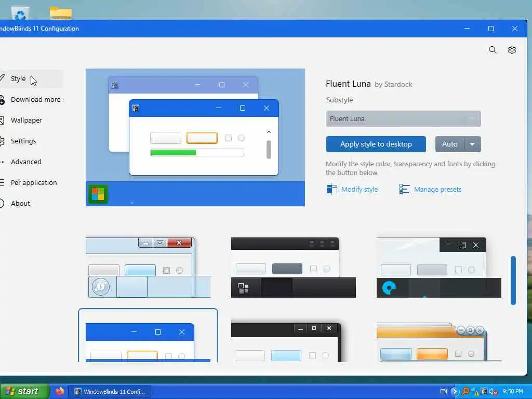Open the Download more section
This screenshot has height=399, width=532.
pos(31,99)
